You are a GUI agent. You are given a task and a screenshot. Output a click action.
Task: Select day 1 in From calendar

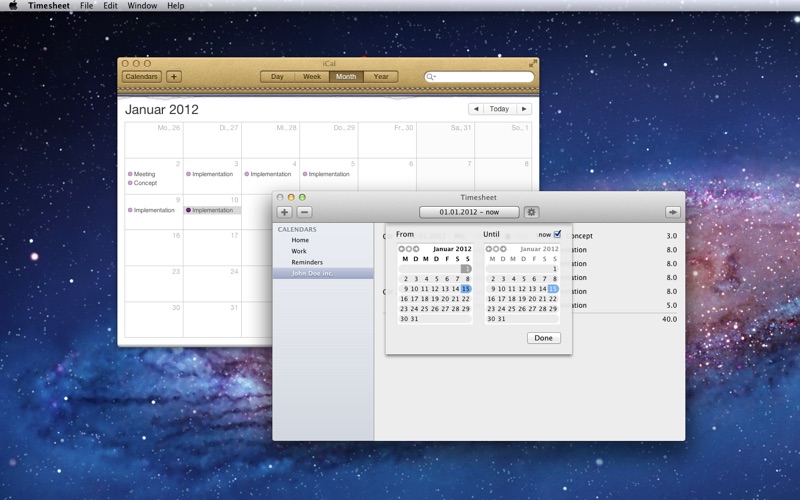466,268
